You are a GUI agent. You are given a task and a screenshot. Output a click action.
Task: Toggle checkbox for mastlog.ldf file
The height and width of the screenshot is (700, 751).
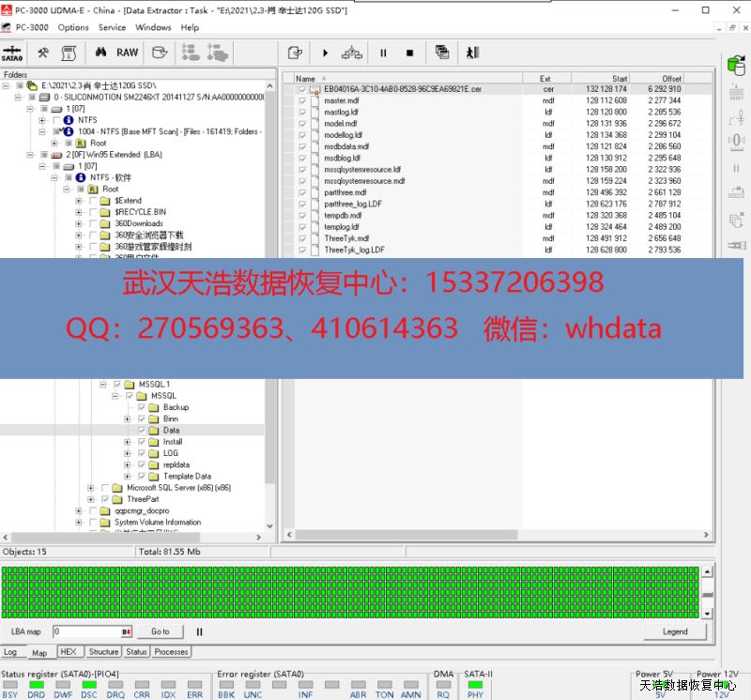tap(302, 112)
